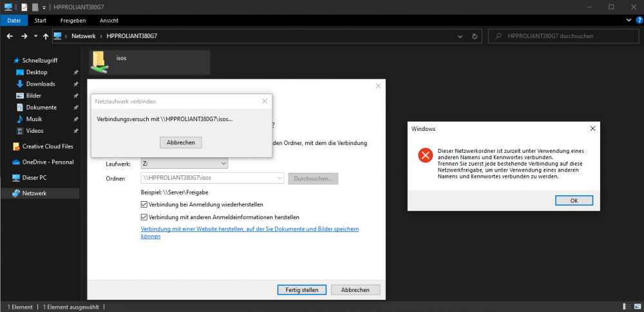Open the Datei menu

[x=14, y=21]
